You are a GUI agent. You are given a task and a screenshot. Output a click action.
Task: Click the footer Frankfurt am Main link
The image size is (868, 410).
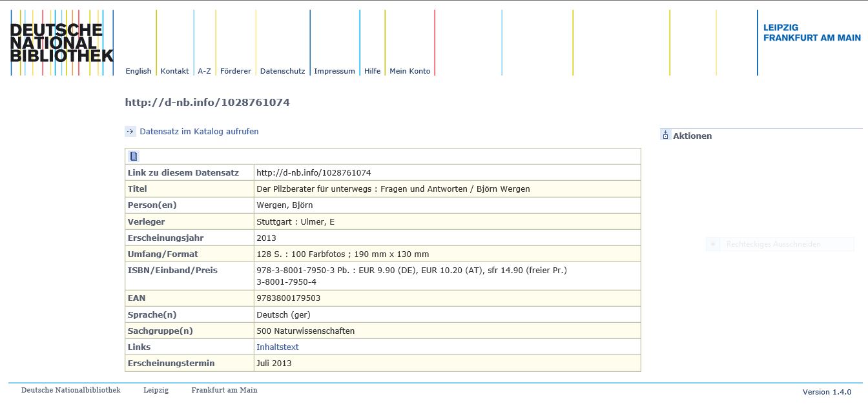[224, 390]
